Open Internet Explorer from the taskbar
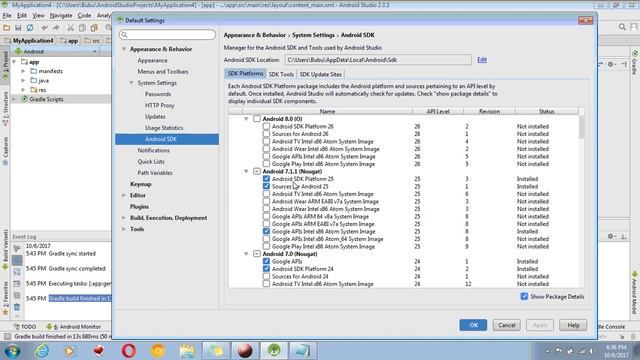The width and height of the screenshot is (640, 360). click(42, 351)
